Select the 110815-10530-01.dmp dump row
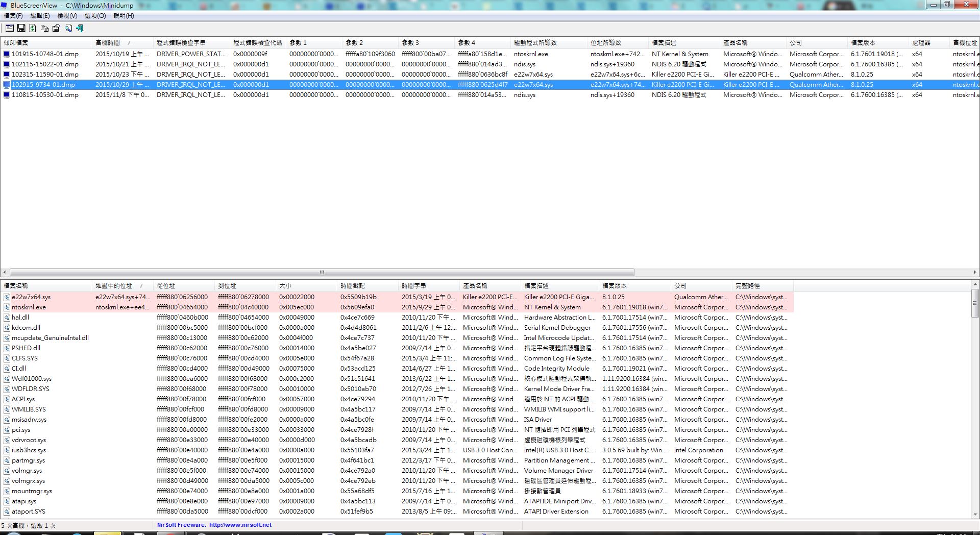980x535 pixels. point(45,95)
